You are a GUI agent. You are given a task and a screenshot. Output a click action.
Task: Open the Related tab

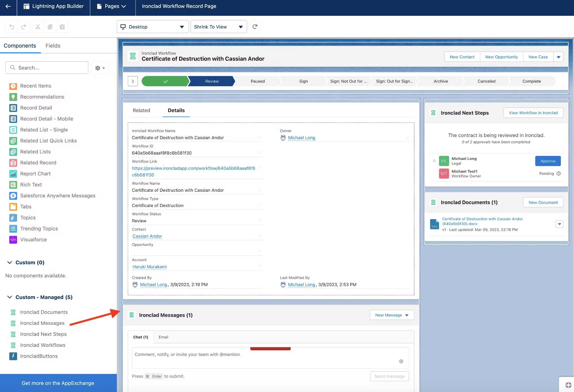(141, 111)
